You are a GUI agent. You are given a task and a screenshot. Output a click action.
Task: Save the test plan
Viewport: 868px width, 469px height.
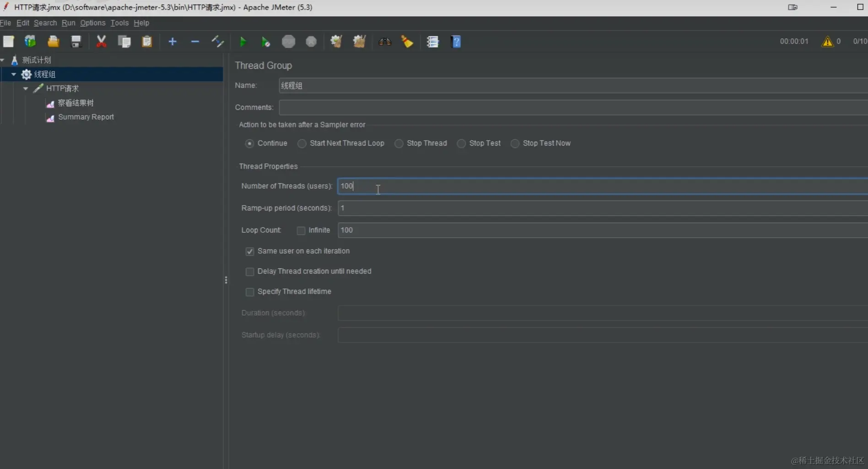pyautogui.click(x=76, y=42)
